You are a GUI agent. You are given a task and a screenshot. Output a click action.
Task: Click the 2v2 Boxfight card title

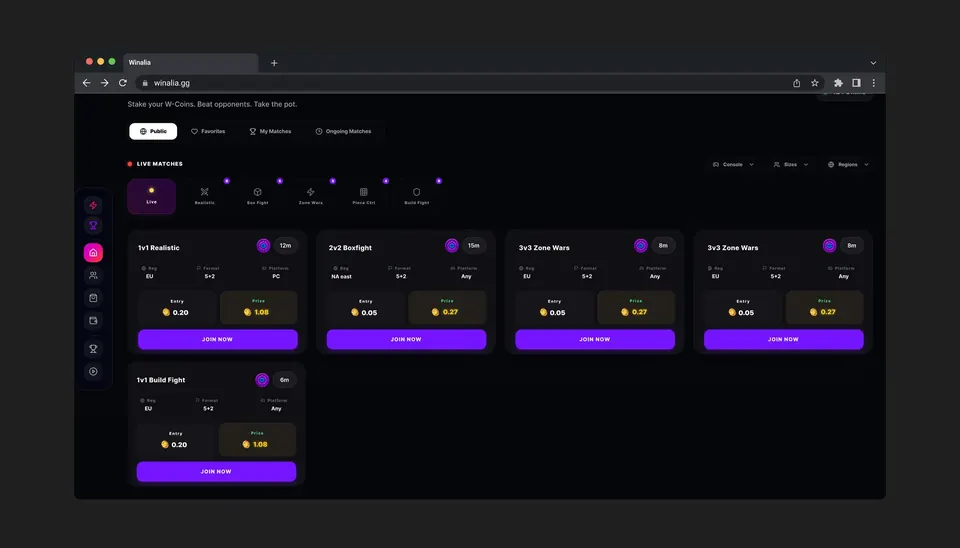tap(350, 248)
